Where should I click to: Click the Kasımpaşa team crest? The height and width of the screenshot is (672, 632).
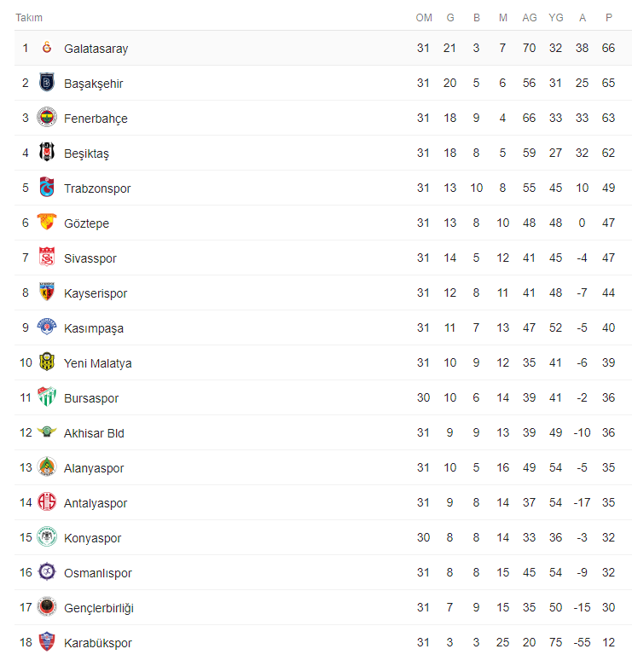tap(47, 328)
